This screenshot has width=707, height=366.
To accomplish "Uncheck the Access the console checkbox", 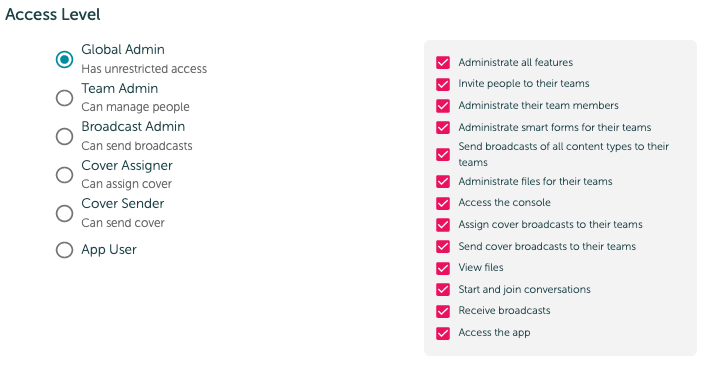I will click(443, 203).
